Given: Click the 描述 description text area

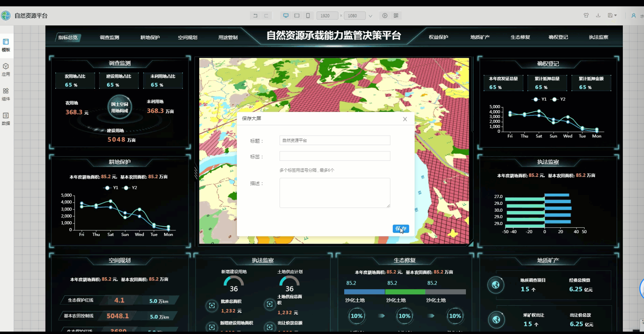Looking at the screenshot, I should [x=335, y=193].
